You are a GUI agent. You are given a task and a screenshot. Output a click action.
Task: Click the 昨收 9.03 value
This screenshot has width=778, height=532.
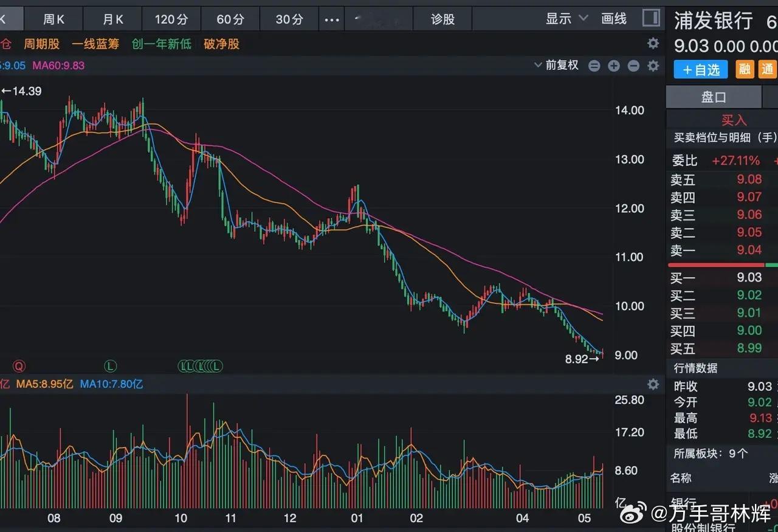pyautogui.click(x=759, y=387)
